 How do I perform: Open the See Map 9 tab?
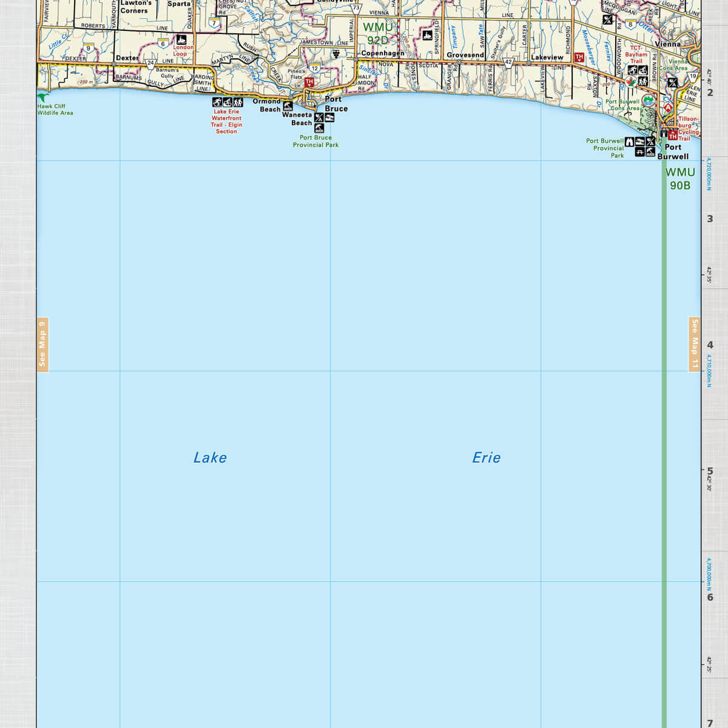click(42, 344)
